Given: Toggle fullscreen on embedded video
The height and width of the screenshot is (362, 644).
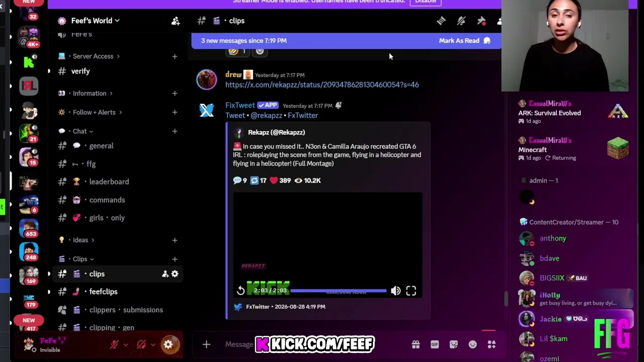Looking at the screenshot, I should 411,291.
